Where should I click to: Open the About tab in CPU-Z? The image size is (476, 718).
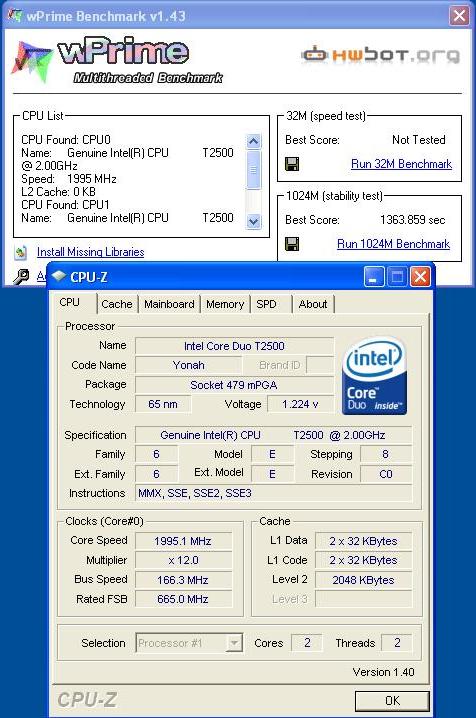pos(313,304)
